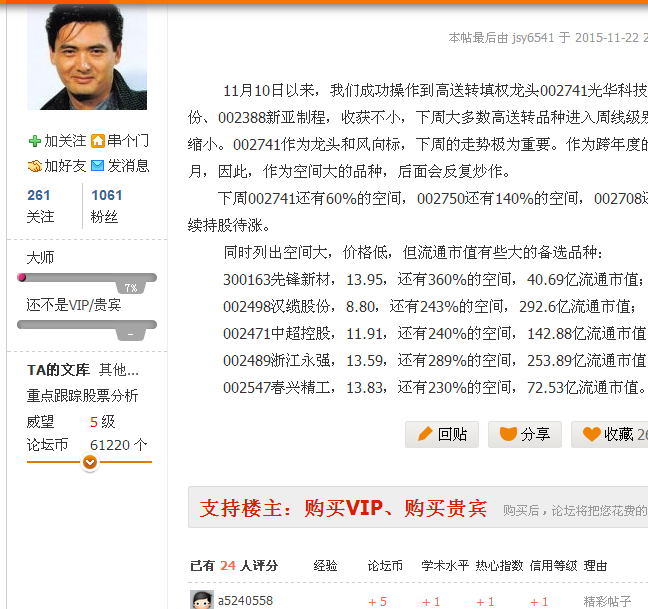This screenshot has width=648, height=609.
Task: Open 重点跟踪股票分析 library link
Action: point(82,395)
